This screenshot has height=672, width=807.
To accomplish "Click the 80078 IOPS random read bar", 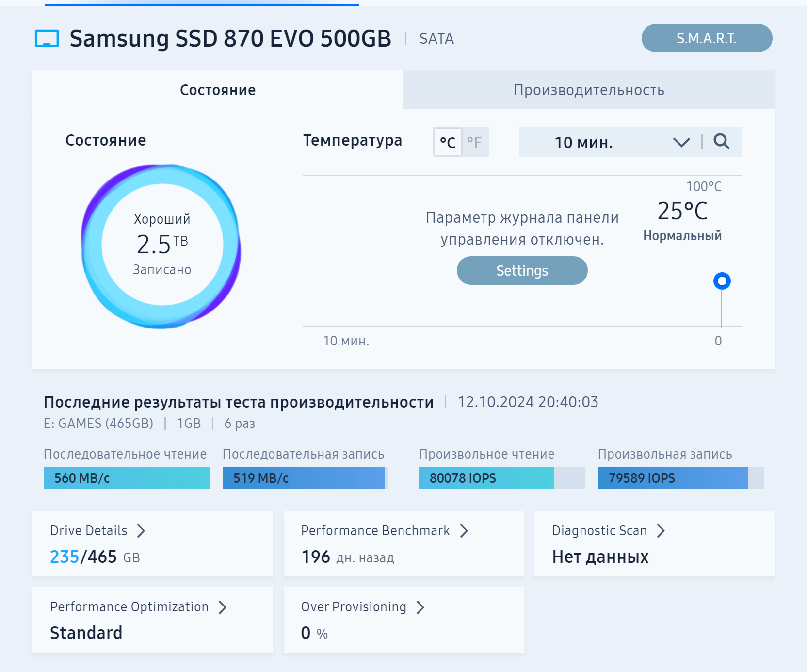I will pyautogui.click(x=502, y=478).
